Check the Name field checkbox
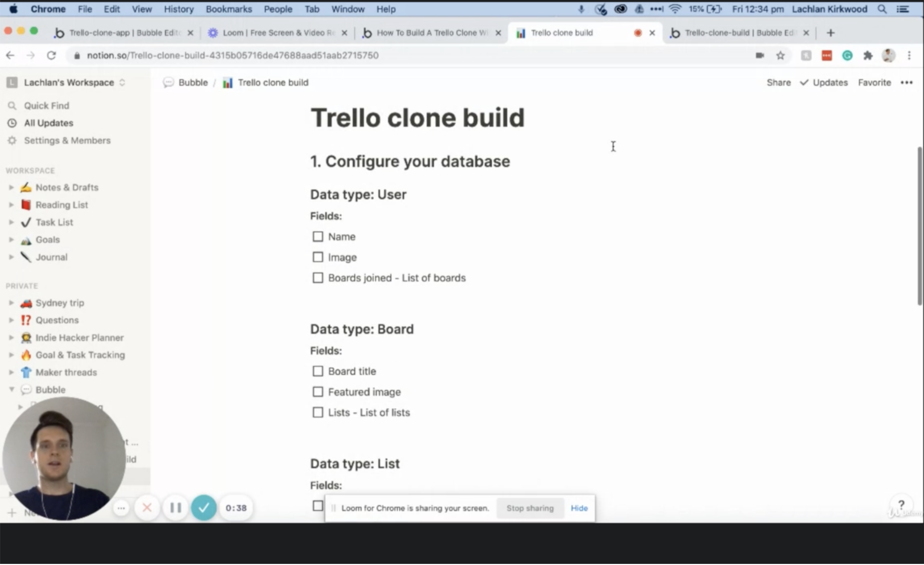 tap(318, 237)
